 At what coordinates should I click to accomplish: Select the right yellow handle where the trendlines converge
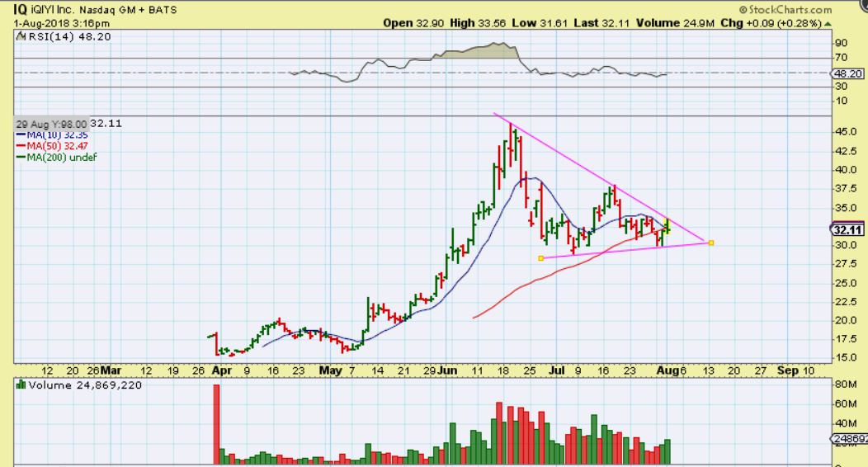pos(711,243)
